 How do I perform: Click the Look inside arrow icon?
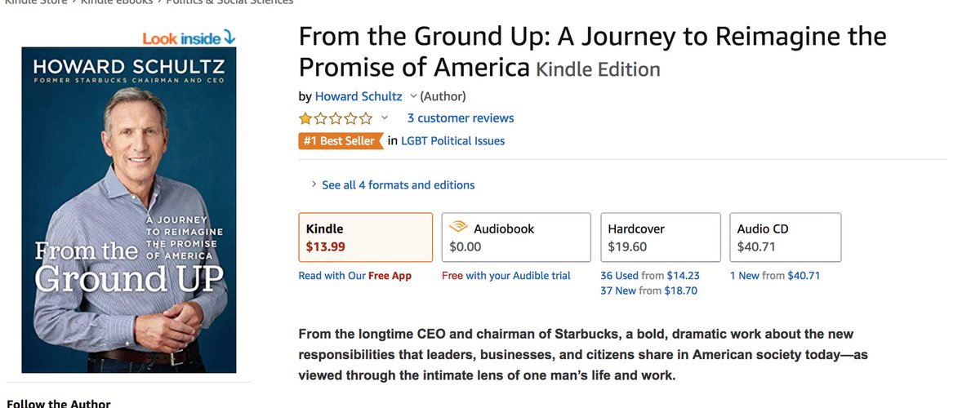click(229, 38)
